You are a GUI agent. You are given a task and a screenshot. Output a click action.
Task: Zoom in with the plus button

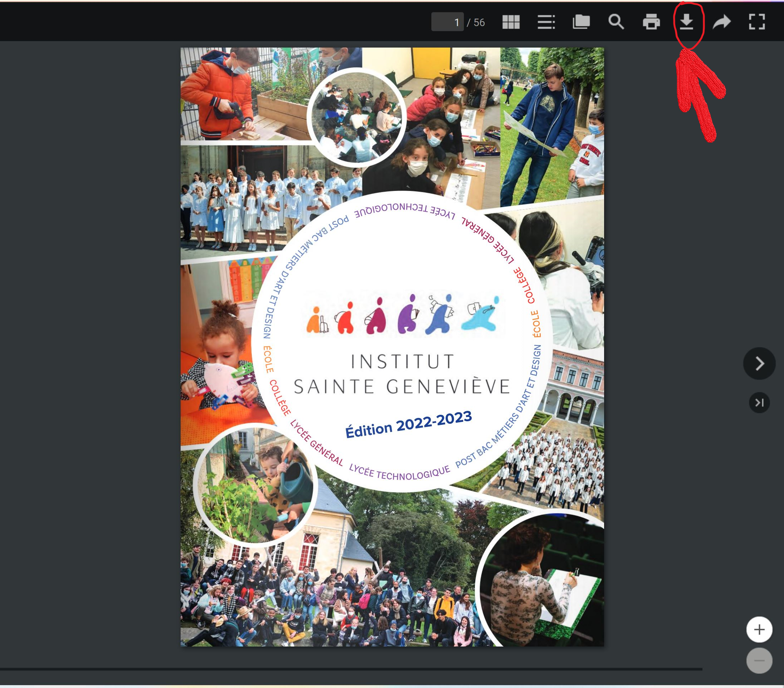click(x=759, y=629)
